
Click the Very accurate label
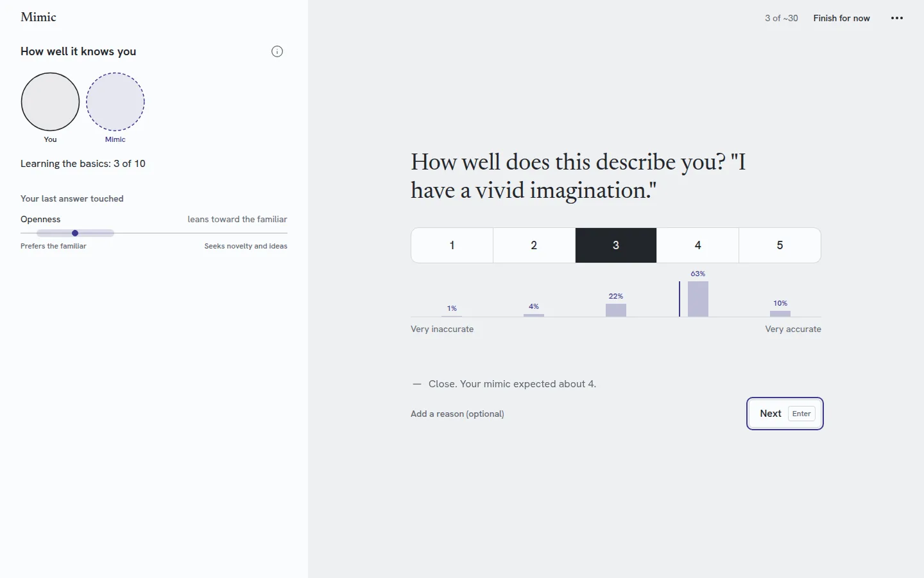[793, 329]
